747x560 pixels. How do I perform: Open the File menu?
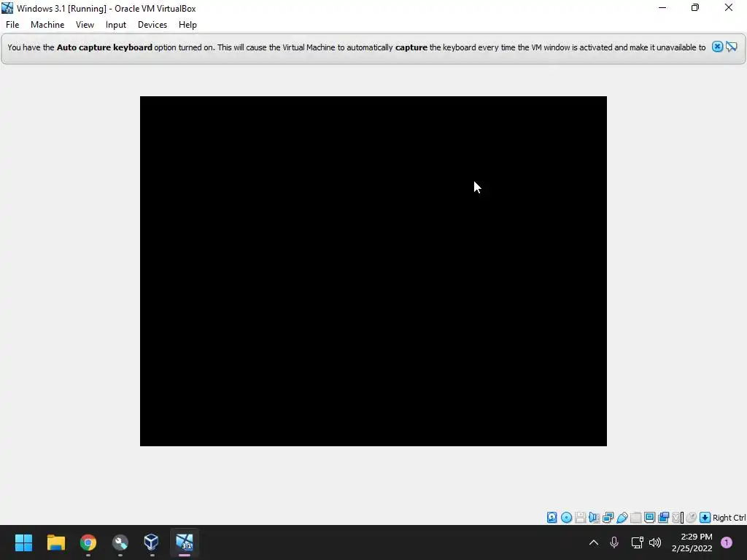point(12,25)
